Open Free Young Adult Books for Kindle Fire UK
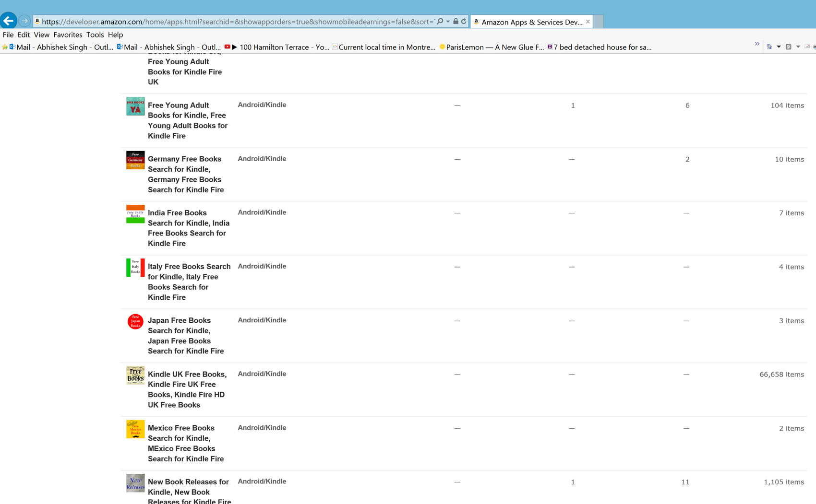This screenshot has height=504, width=816. click(185, 70)
